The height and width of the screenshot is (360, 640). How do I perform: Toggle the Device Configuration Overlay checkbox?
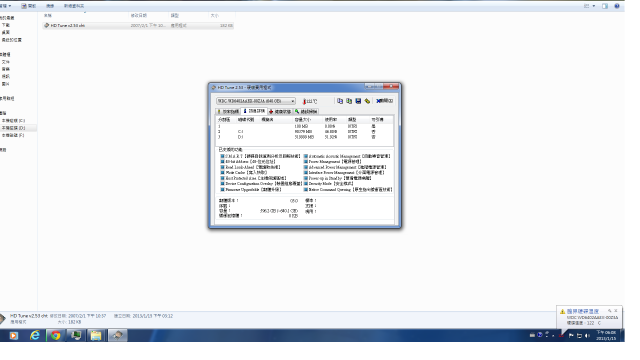coord(222,184)
